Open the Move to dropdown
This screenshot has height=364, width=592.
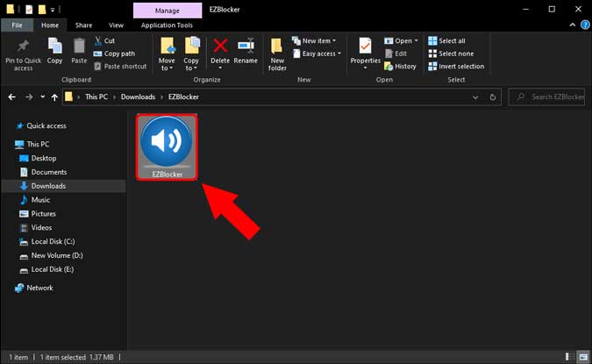167,54
